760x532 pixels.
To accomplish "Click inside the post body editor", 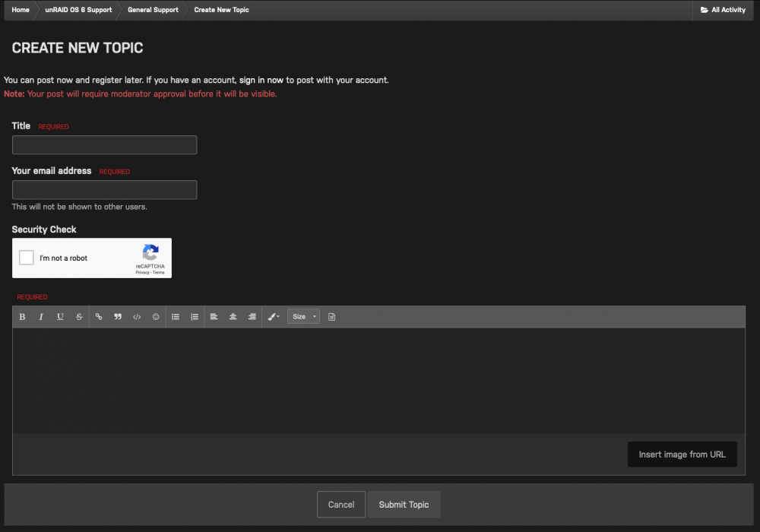I will (378, 381).
